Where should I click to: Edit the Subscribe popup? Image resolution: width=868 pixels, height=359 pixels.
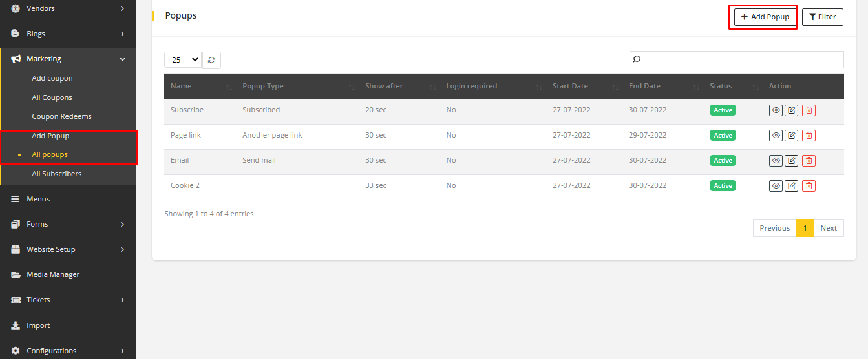tap(791, 110)
